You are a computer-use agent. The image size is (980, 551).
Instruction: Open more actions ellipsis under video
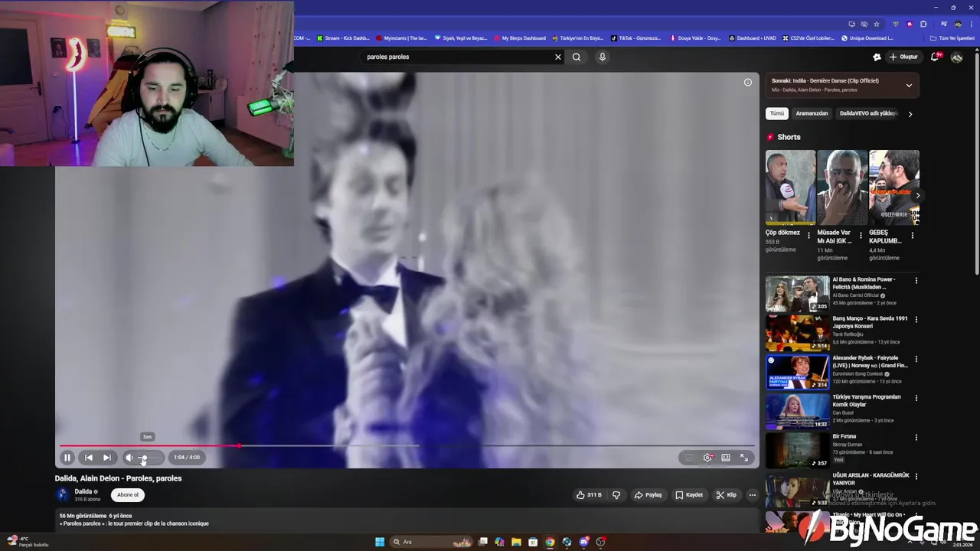753,495
